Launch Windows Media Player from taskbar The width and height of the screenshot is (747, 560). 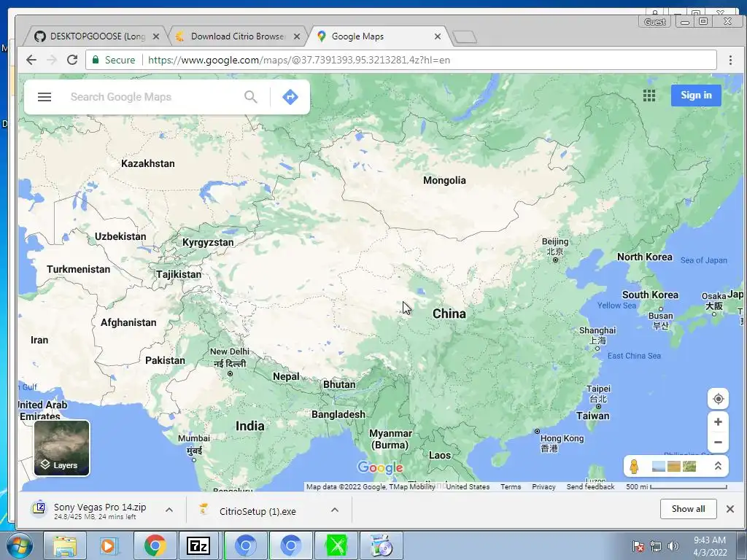click(x=108, y=545)
